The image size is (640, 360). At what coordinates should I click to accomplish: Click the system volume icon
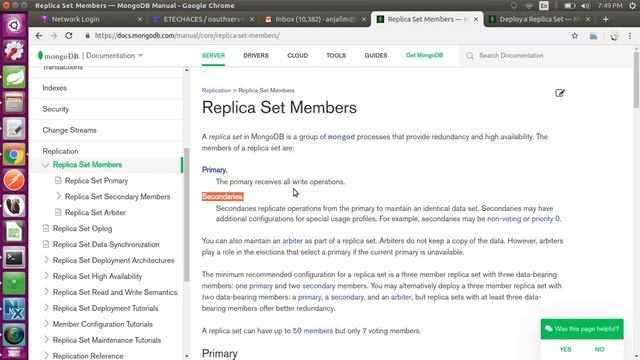click(x=585, y=6)
